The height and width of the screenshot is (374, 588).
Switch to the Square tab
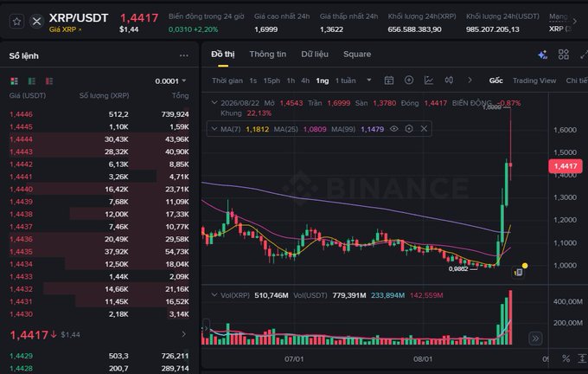click(x=357, y=55)
